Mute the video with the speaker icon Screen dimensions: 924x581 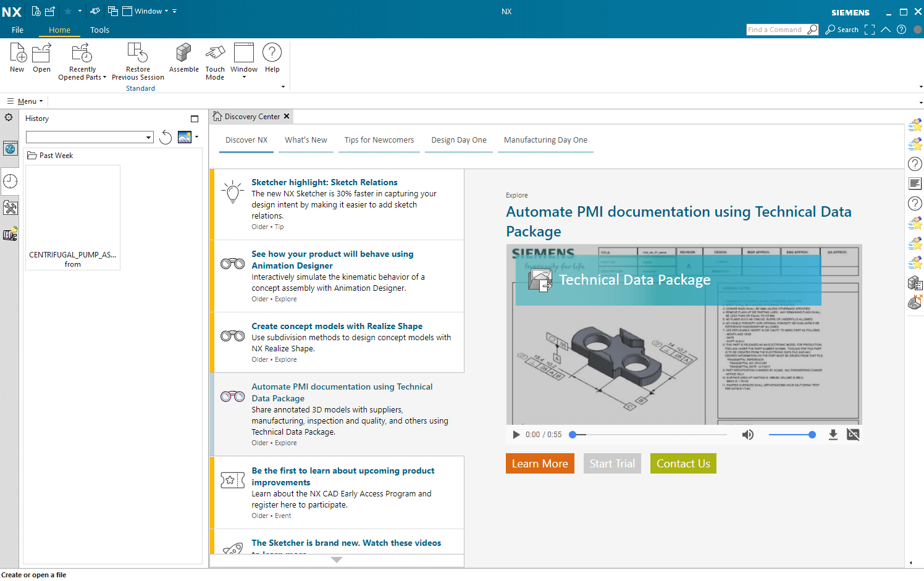click(747, 435)
